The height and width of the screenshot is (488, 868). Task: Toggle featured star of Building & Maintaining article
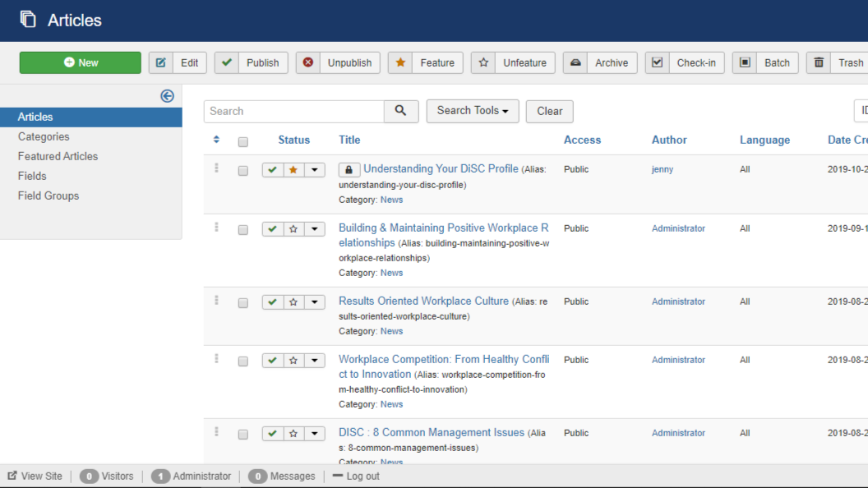pos(293,229)
